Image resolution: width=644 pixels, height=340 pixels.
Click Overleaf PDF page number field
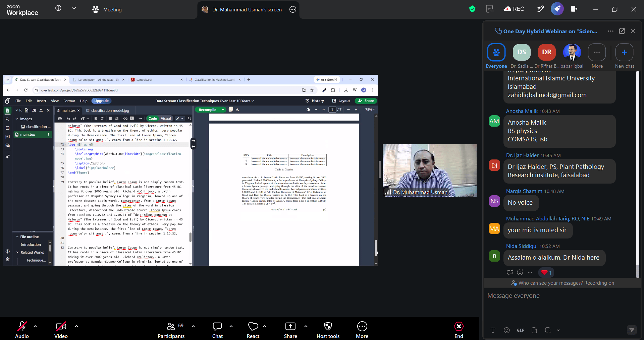click(332, 110)
